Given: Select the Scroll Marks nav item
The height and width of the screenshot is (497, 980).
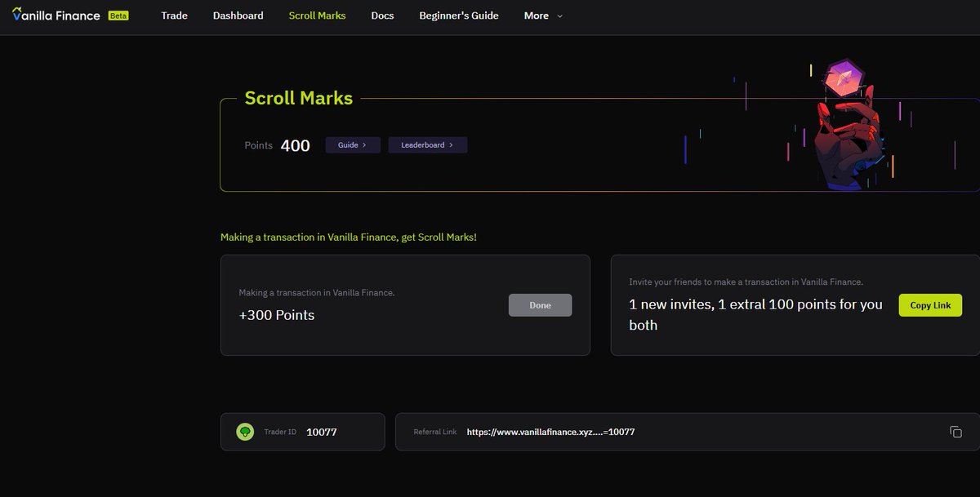Looking at the screenshot, I should 317,16.
